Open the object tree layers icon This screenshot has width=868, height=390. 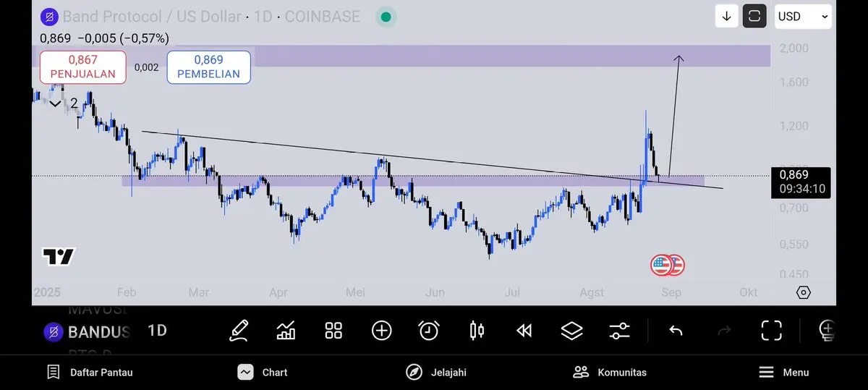[571, 331]
